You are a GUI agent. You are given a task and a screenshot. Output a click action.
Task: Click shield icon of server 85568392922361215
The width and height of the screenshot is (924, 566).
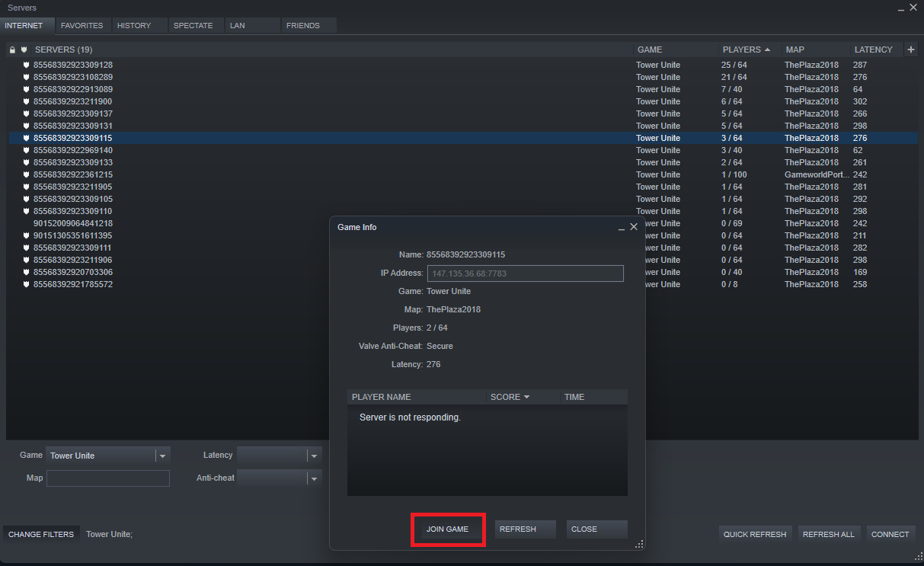point(27,174)
